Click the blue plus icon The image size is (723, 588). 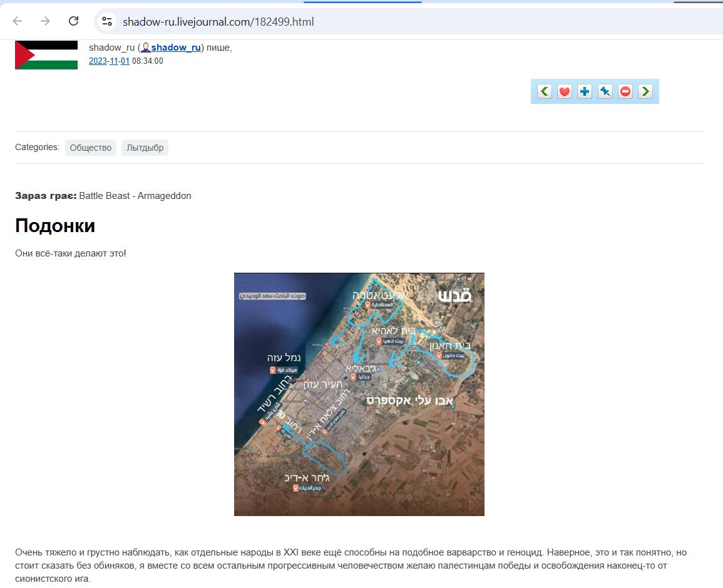coord(585,92)
